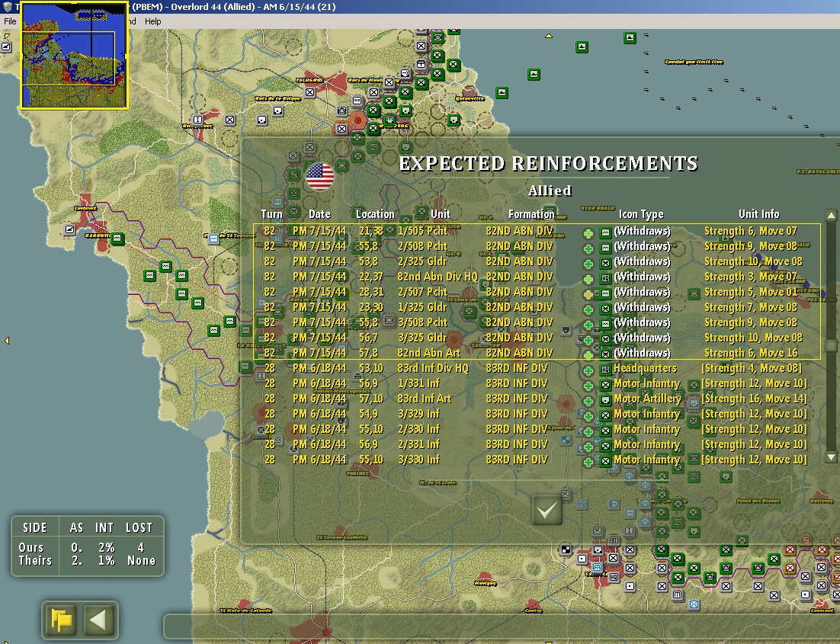Click the American flag icon in reinforcements panel
Image resolution: width=840 pixels, height=644 pixels.
320,176
